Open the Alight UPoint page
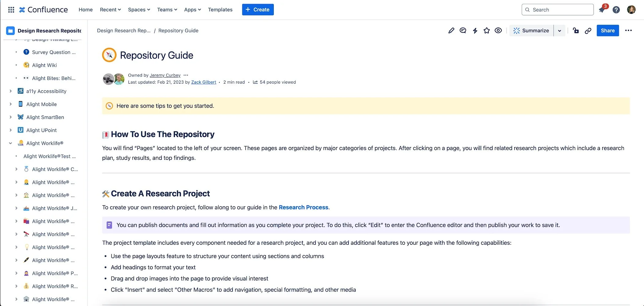644x306 pixels. click(42, 130)
